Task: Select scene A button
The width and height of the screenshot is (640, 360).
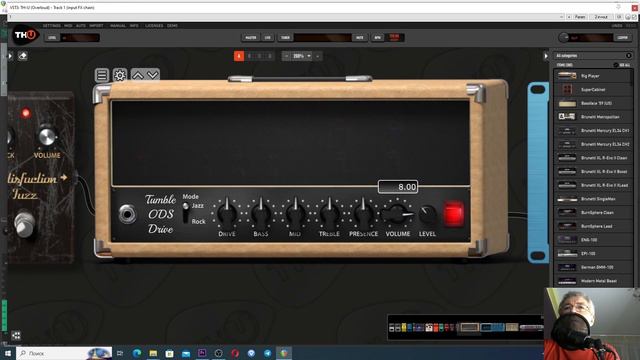Action: point(239,56)
